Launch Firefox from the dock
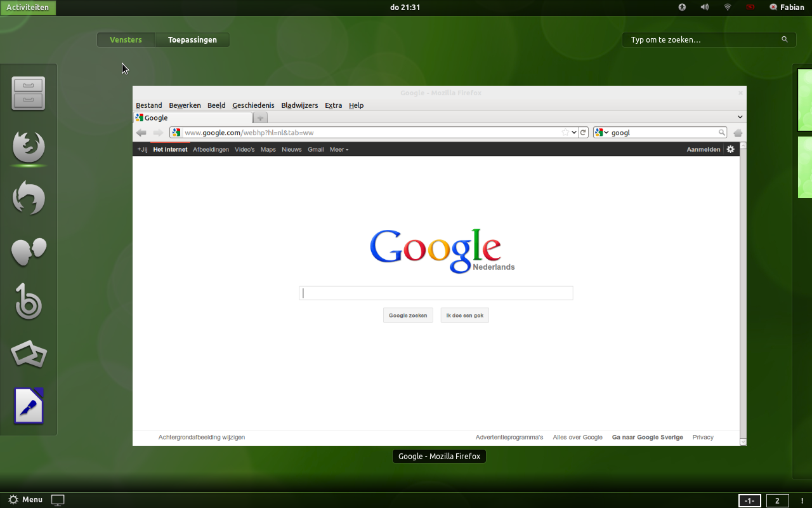Image resolution: width=812 pixels, height=508 pixels. click(x=29, y=146)
